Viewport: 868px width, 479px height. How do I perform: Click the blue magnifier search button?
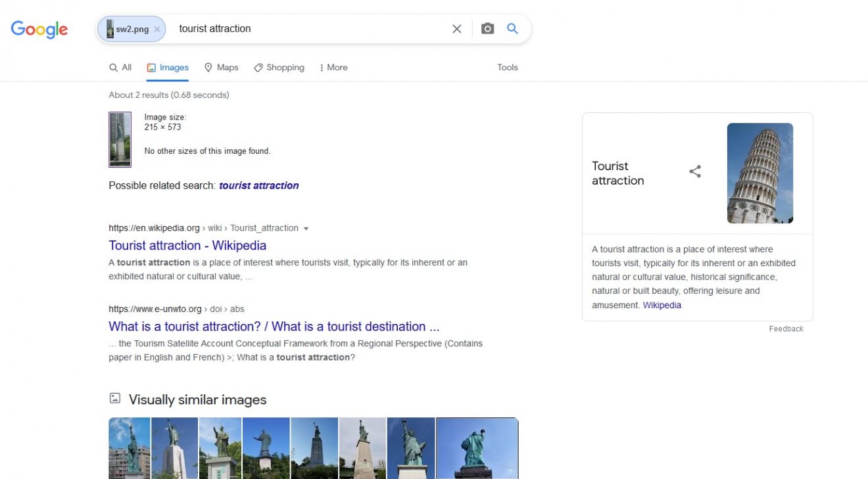point(513,29)
